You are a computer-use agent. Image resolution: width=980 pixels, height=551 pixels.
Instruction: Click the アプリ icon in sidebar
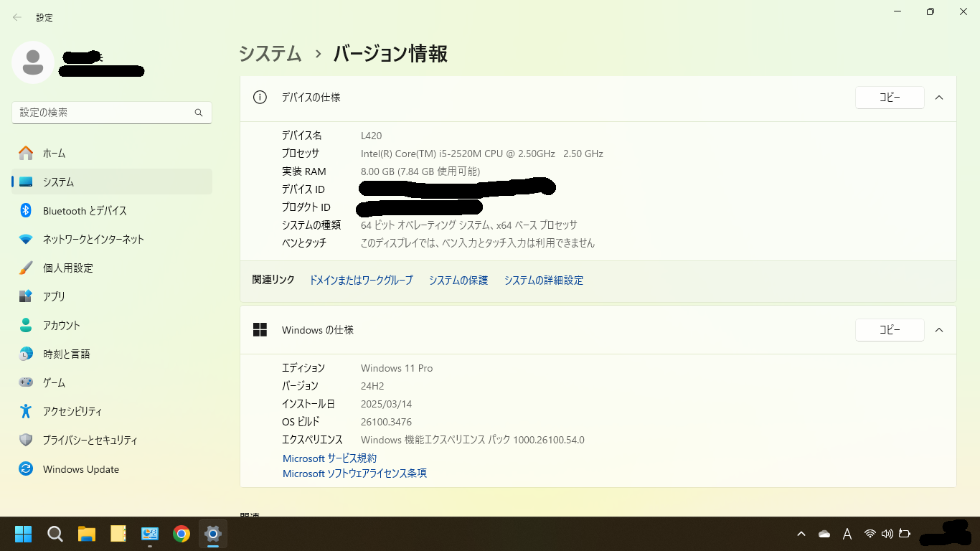tap(26, 296)
